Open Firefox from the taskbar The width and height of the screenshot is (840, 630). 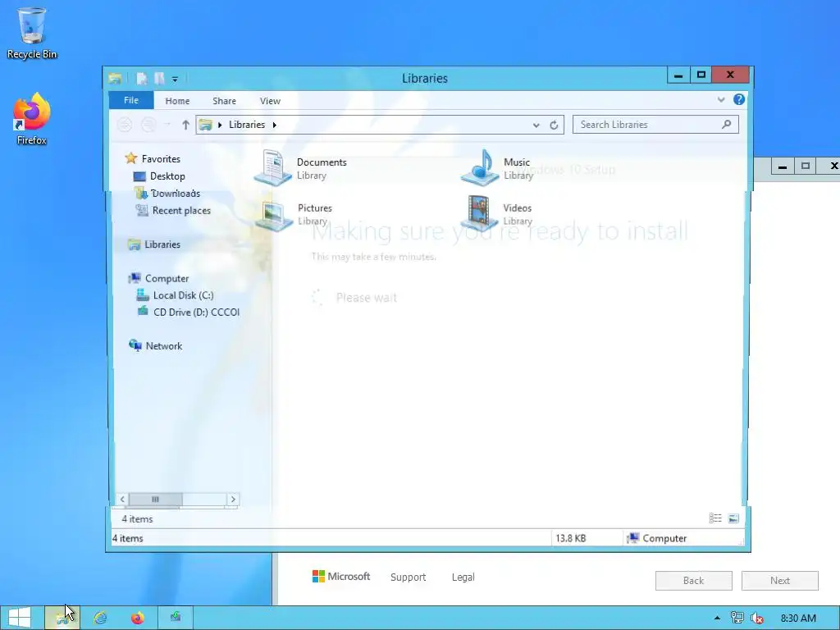[x=138, y=618]
